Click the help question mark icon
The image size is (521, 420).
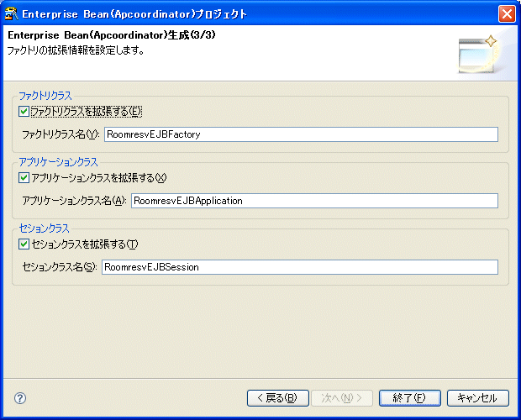[20, 398]
